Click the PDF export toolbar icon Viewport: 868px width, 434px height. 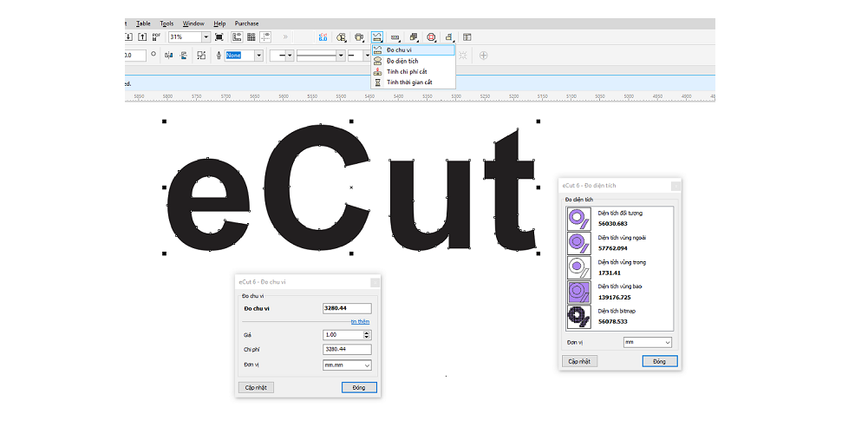tap(155, 37)
